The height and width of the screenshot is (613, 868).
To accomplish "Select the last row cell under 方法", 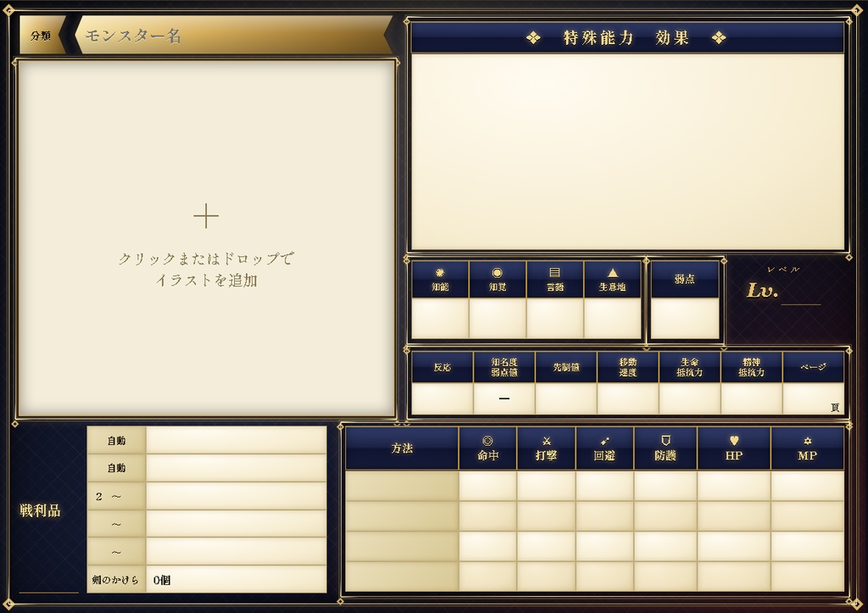I will 402,576.
